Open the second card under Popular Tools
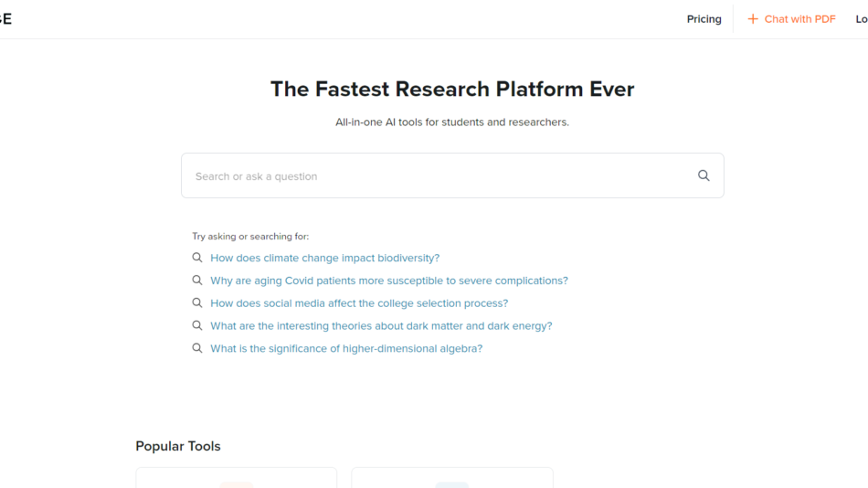This screenshot has height=488, width=868. point(452,478)
